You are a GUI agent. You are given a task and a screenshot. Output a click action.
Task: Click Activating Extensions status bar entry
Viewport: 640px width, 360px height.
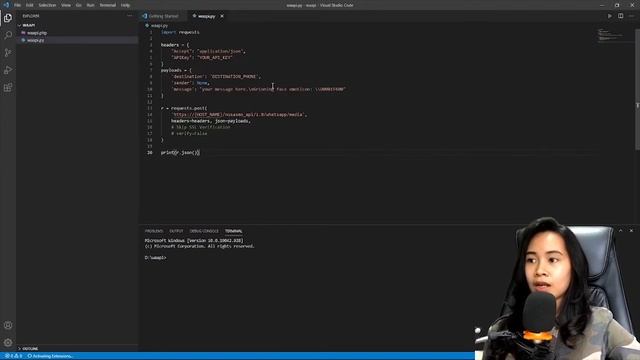[50, 356]
